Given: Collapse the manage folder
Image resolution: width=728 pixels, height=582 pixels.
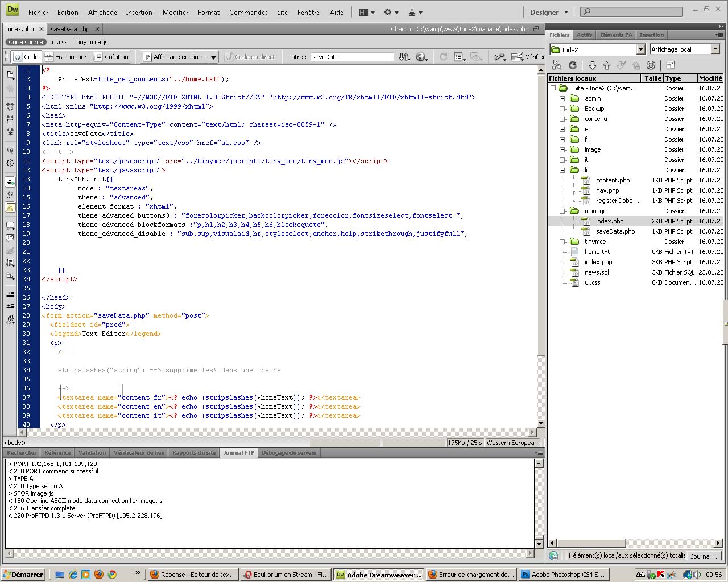Looking at the screenshot, I should tap(562, 211).
